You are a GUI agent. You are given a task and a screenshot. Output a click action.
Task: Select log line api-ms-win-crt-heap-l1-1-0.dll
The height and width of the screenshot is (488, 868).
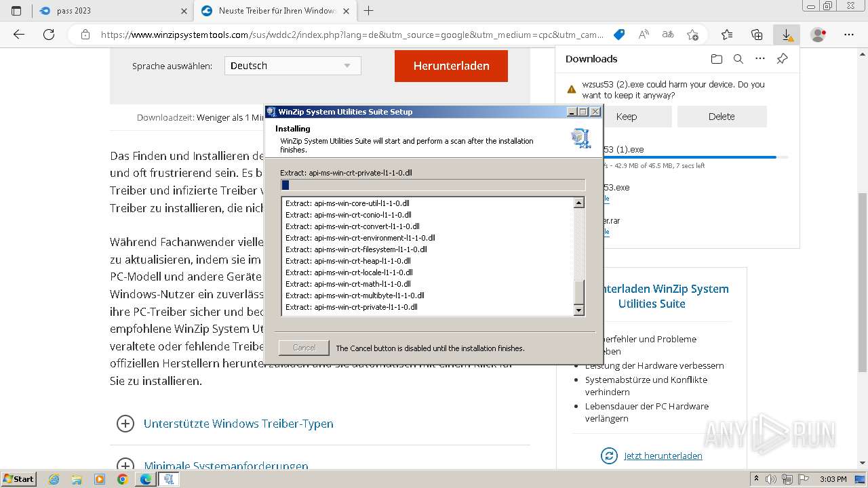pyautogui.click(x=348, y=261)
